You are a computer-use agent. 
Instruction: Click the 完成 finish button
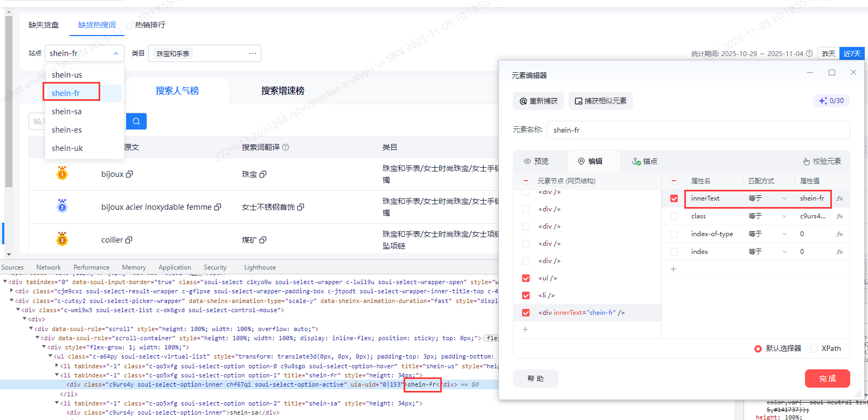coord(827,378)
